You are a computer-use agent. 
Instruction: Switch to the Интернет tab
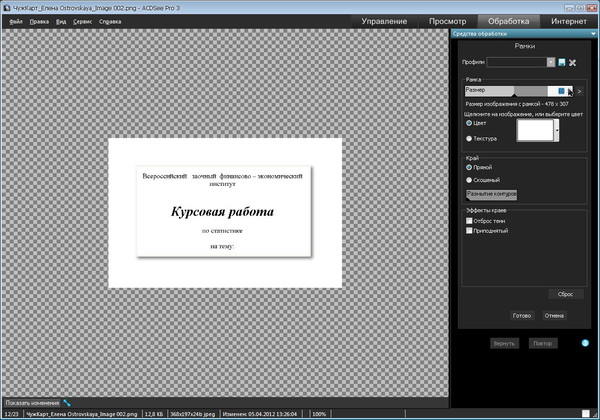tap(569, 21)
